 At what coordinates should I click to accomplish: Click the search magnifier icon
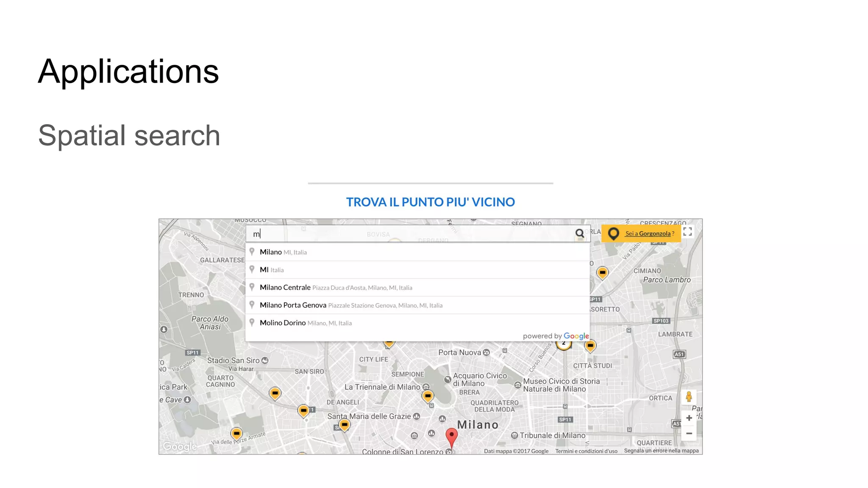coord(579,233)
